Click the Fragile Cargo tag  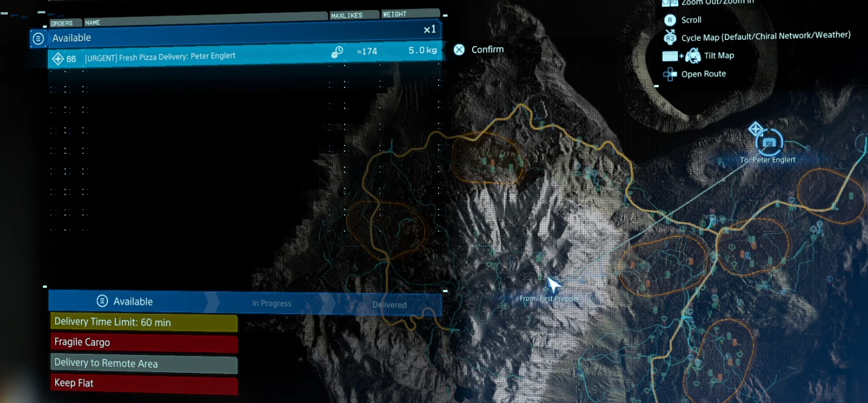(x=144, y=342)
